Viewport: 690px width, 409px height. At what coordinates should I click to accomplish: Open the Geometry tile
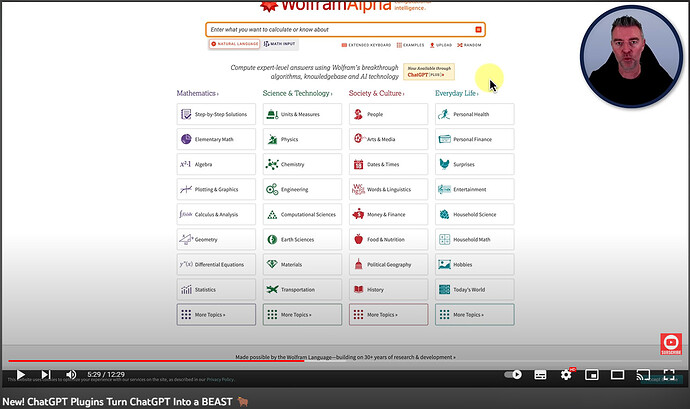pyautogui.click(x=216, y=240)
